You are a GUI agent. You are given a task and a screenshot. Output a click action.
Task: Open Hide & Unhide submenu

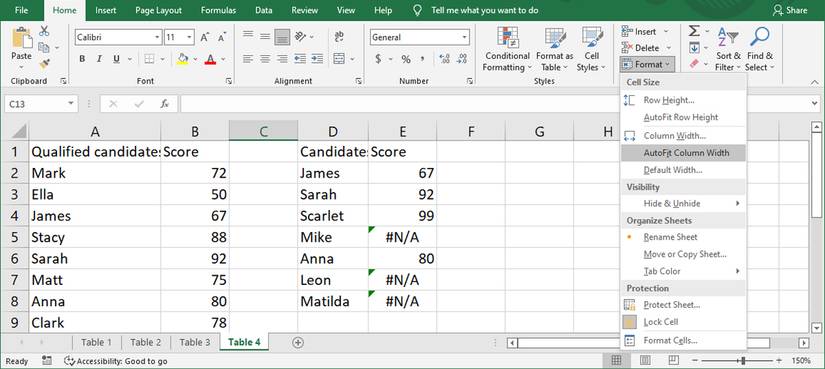point(683,203)
